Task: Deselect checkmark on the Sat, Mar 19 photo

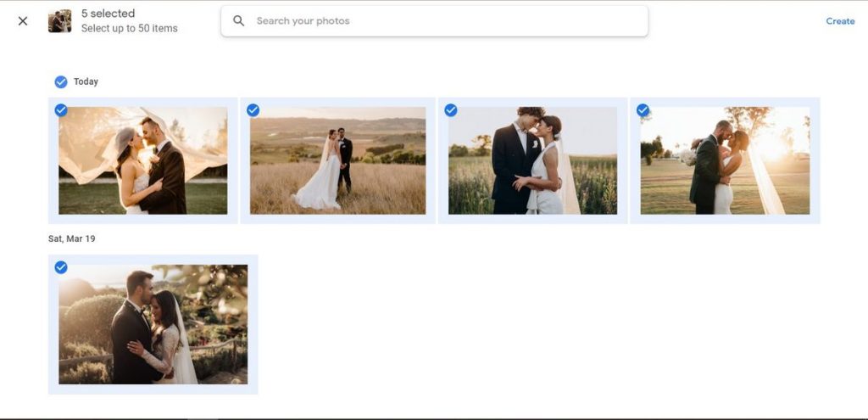Action: coord(61,267)
